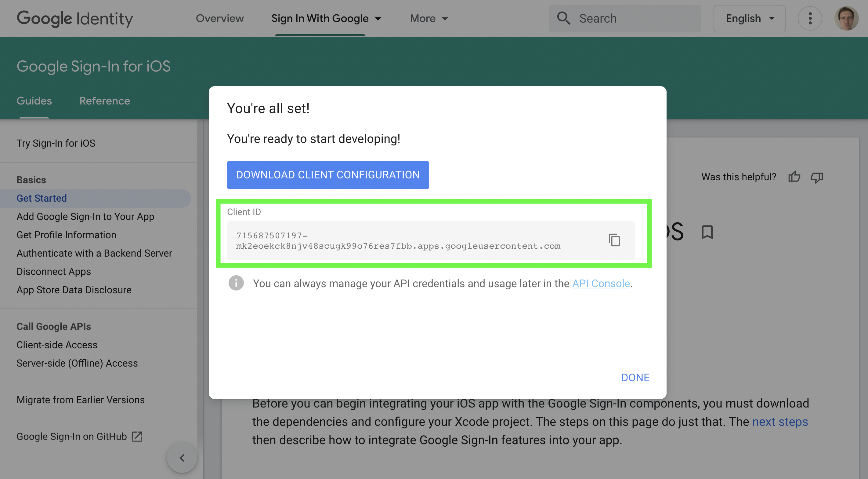Open the user profile avatar
This screenshot has height=479, width=868.
coord(846,18)
